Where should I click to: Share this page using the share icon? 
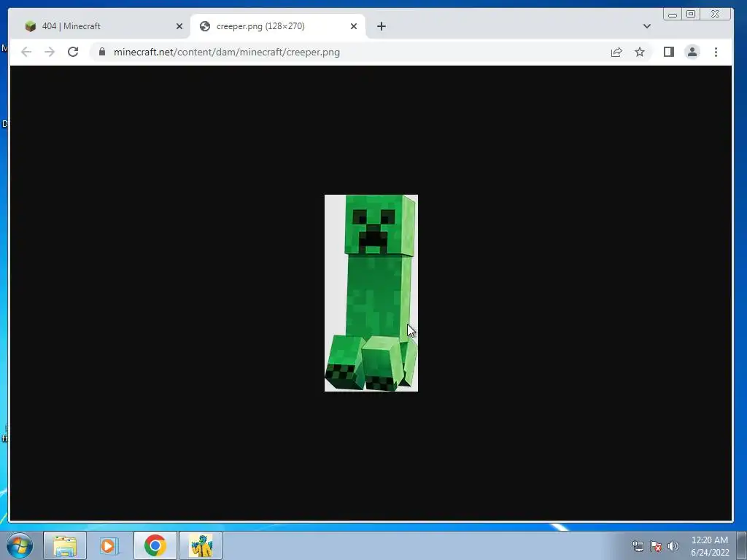616,52
